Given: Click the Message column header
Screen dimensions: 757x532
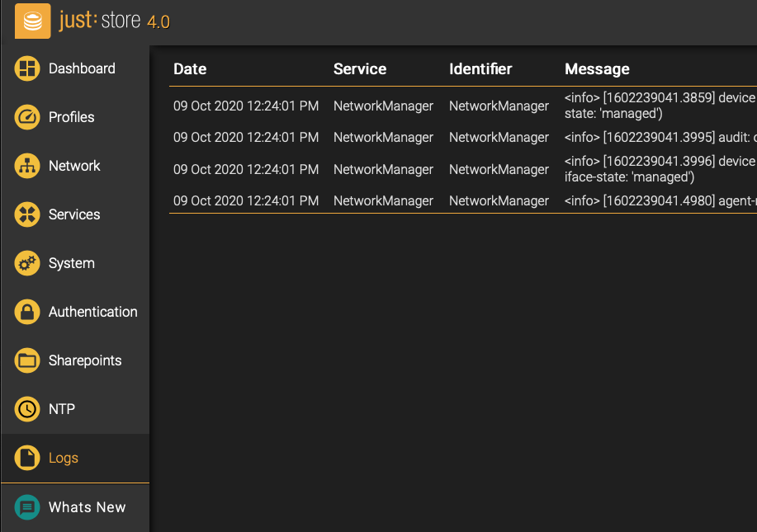Looking at the screenshot, I should (x=597, y=69).
